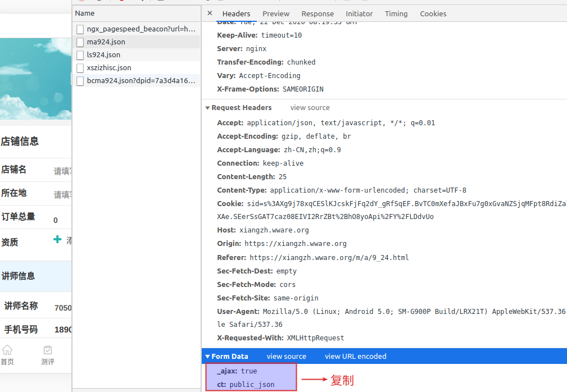Collapse the Form Data section
The width and height of the screenshot is (567, 392).
tap(207, 357)
